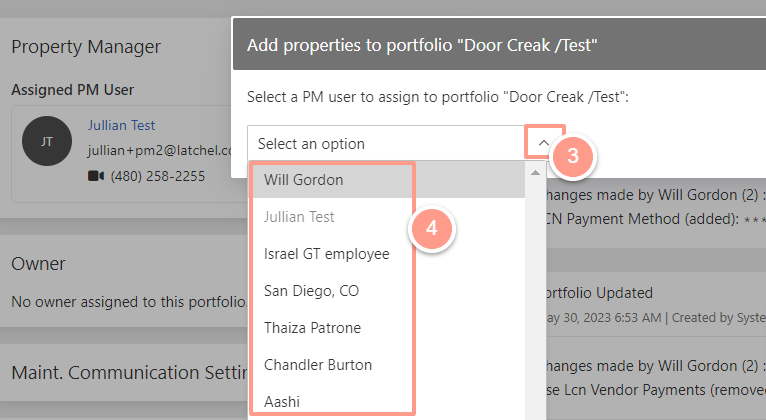Open the 'Select an option' combo box
This screenshot has width=766, height=420.
click(386, 144)
